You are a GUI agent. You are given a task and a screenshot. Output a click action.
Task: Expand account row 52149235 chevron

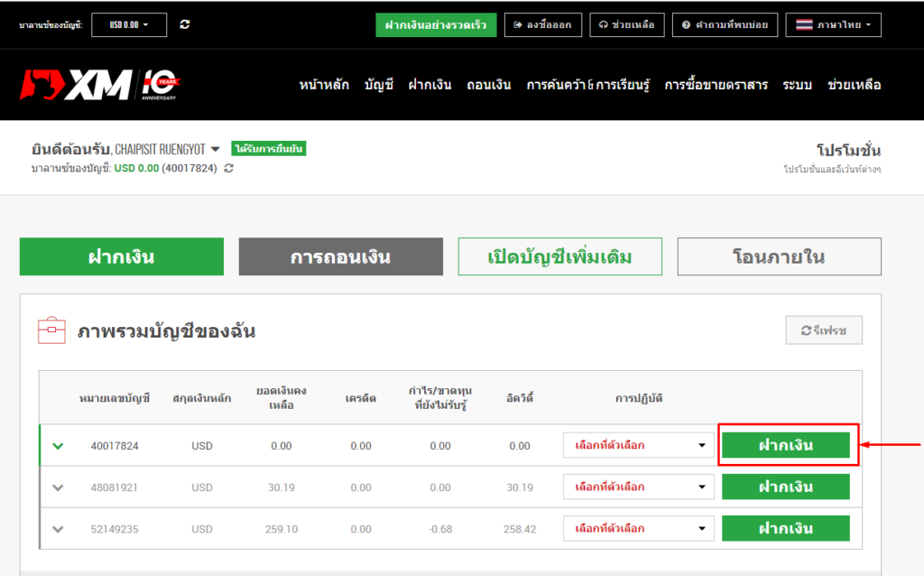pos(59,529)
